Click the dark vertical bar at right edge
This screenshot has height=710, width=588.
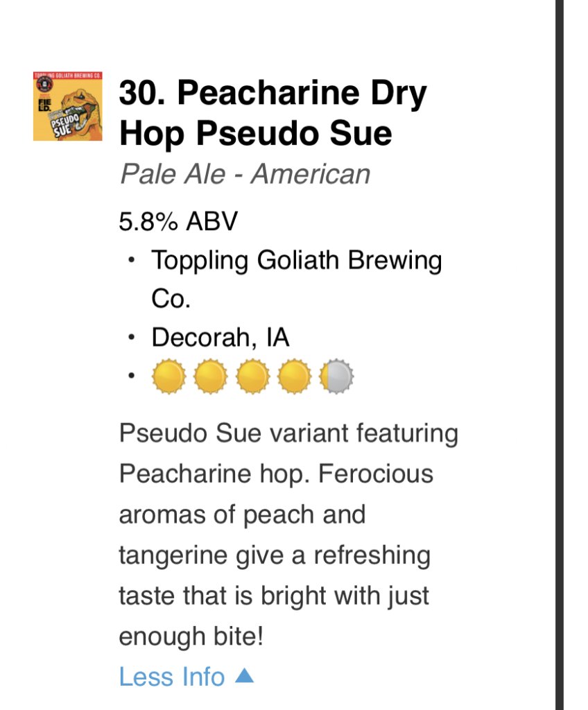[560, 355]
